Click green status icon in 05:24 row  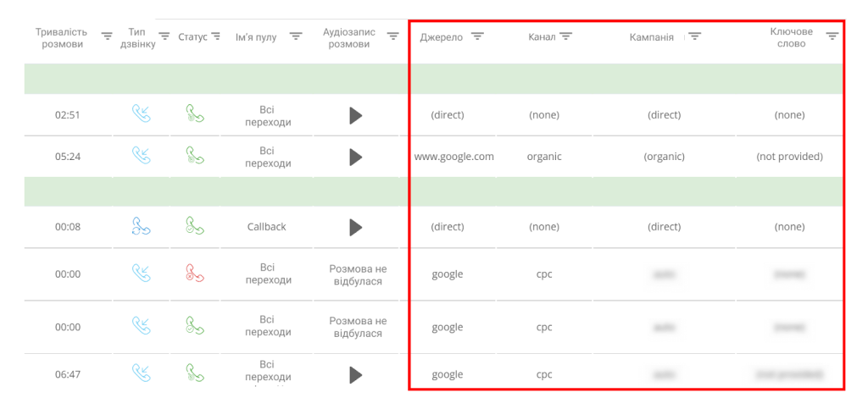195,156
